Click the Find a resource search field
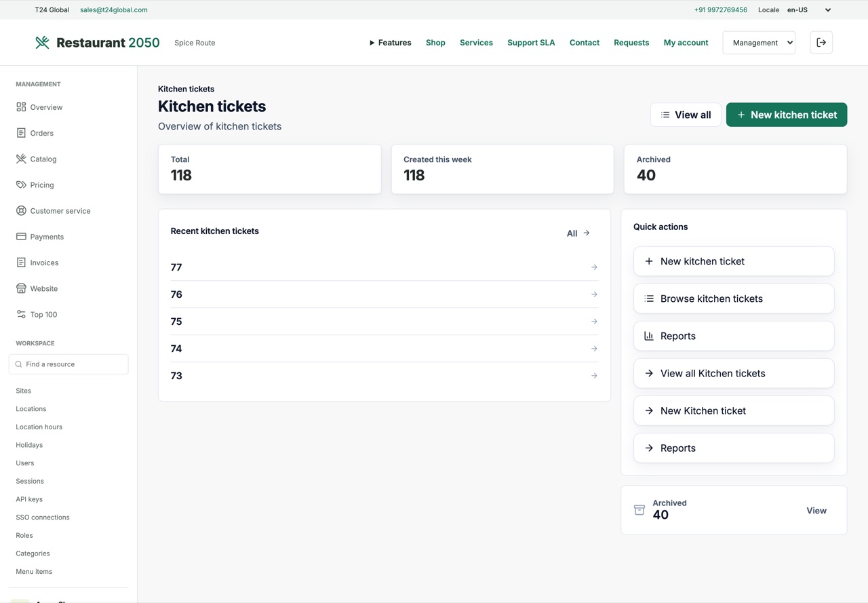Image resolution: width=868 pixels, height=603 pixels. 68,364
